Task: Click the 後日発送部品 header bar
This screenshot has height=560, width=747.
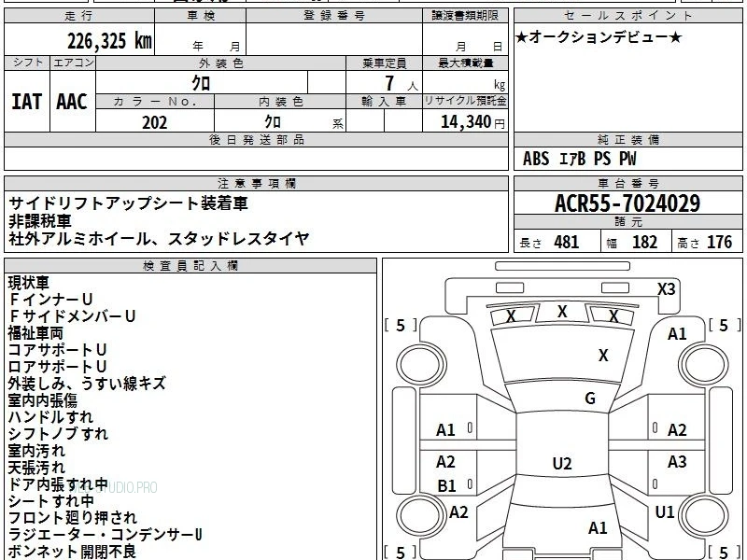Action: point(256,139)
